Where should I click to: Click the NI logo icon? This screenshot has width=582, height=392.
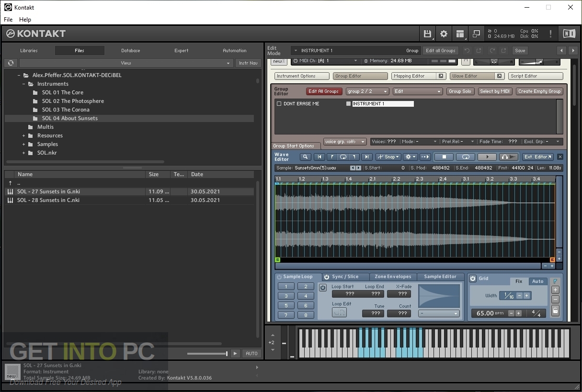[x=569, y=34]
